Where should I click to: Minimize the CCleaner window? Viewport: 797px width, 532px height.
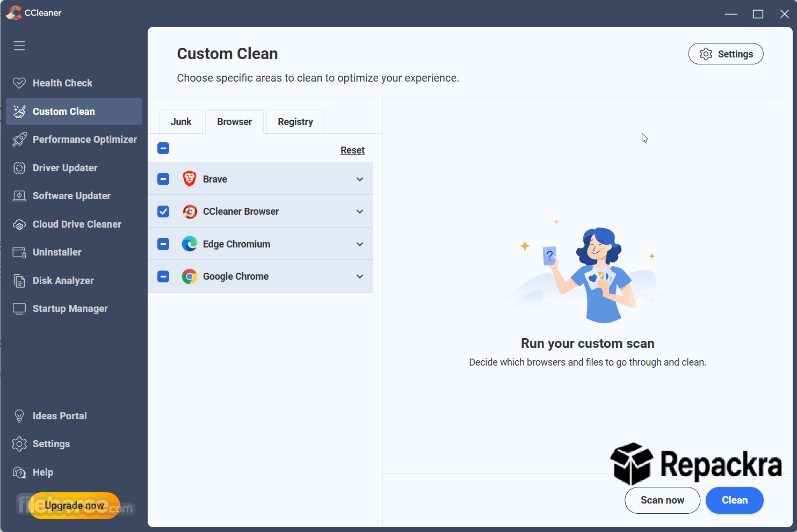[731, 14]
